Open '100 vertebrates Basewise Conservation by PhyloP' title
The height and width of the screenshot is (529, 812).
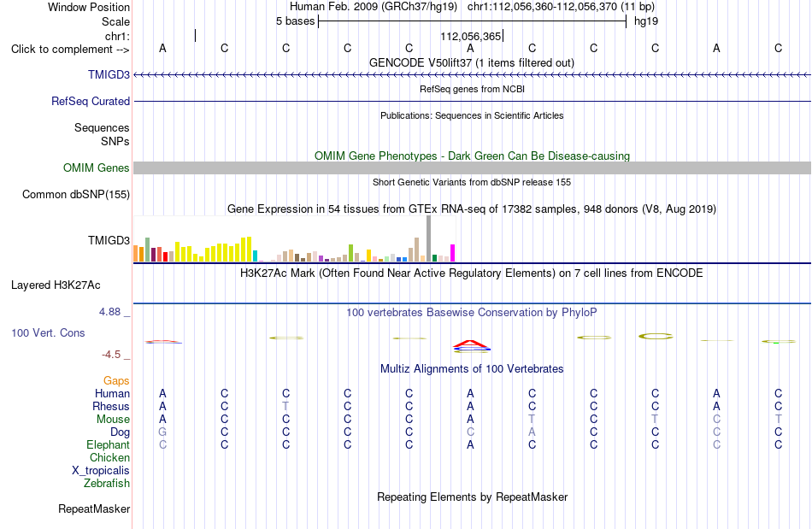(472, 312)
